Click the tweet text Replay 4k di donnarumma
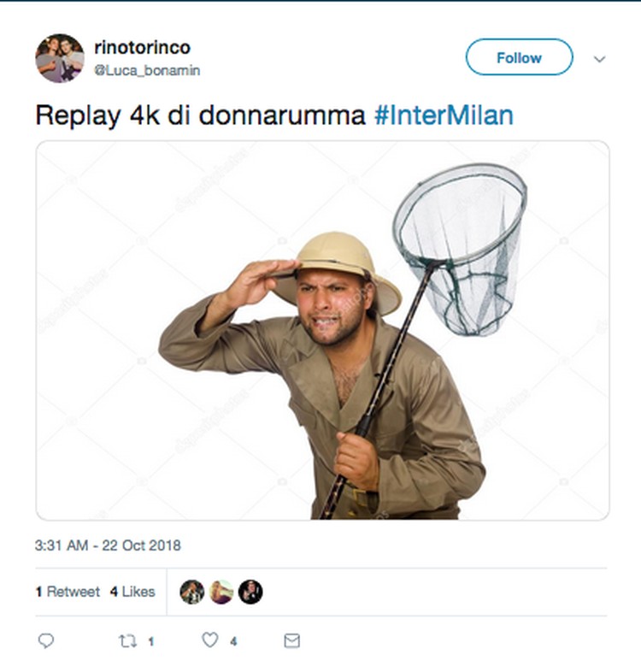 coord(201,115)
